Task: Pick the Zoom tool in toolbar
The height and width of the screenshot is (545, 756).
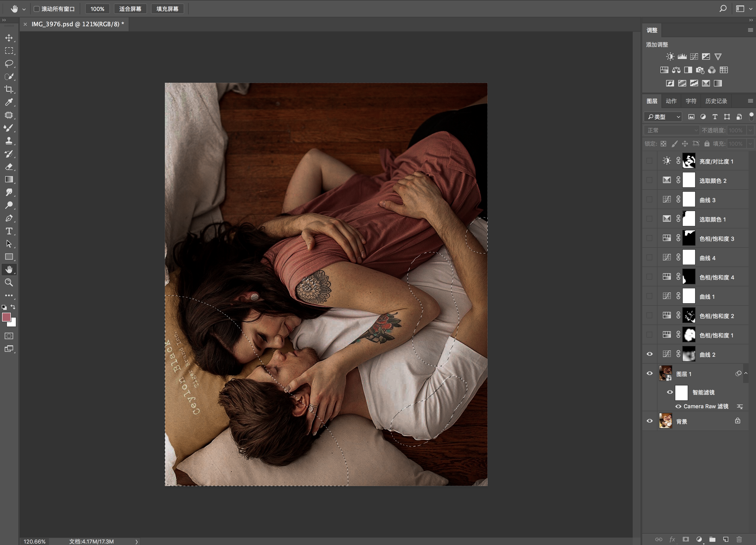Action: pos(9,282)
